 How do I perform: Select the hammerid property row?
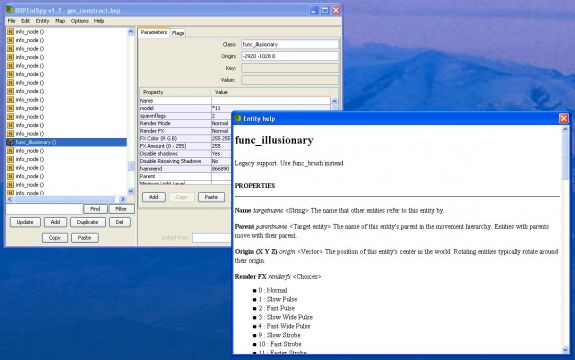(x=185, y=169)
